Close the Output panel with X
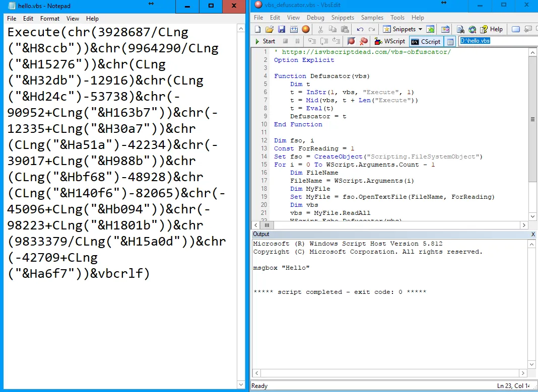The image size is (538, 392). click(x=533, y=234)
